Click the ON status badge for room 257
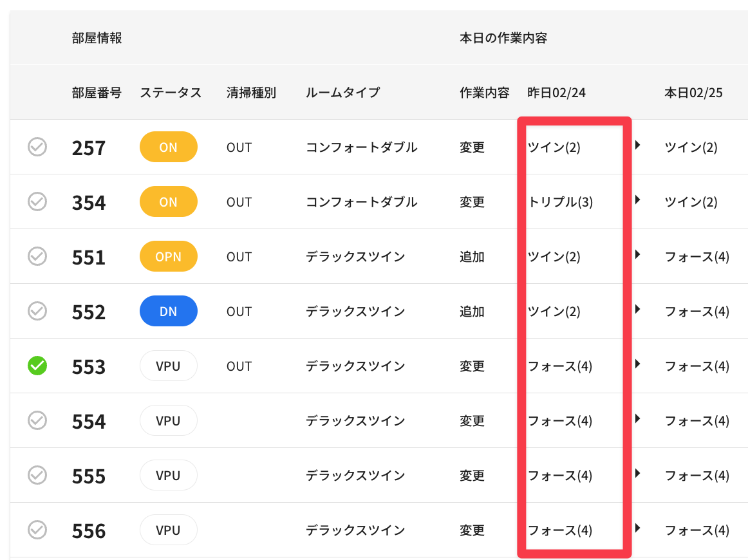Image resolution: width=748 pixels, height=560 pixels. [168, 147]
